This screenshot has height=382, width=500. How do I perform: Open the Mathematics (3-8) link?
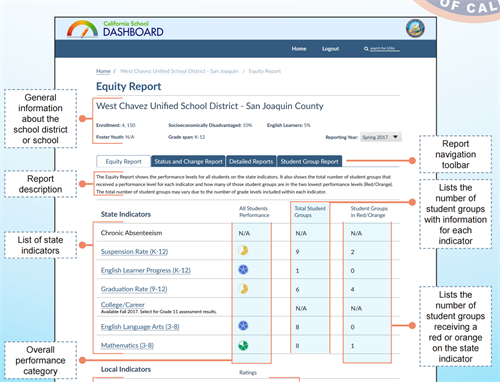click(x=127, y=345)
